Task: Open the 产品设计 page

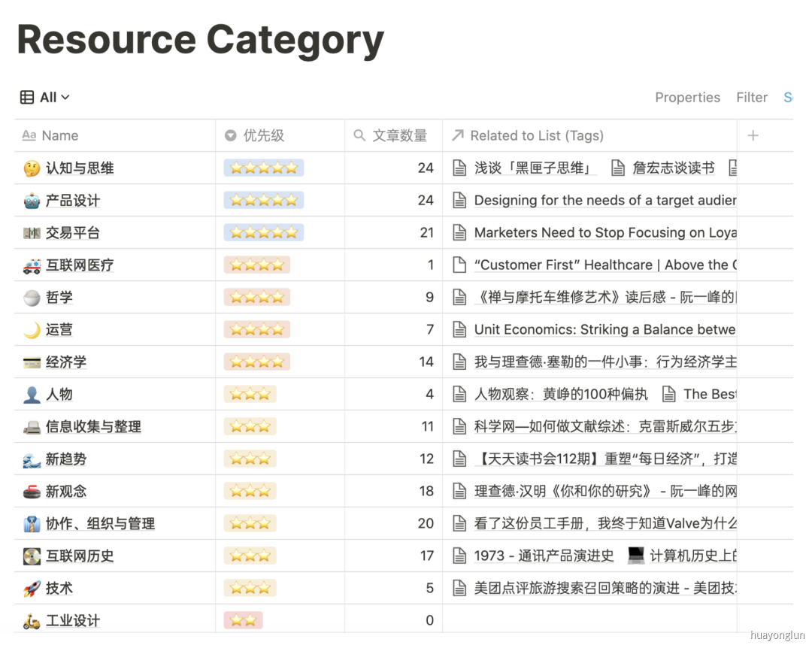Action: [73, 201]
